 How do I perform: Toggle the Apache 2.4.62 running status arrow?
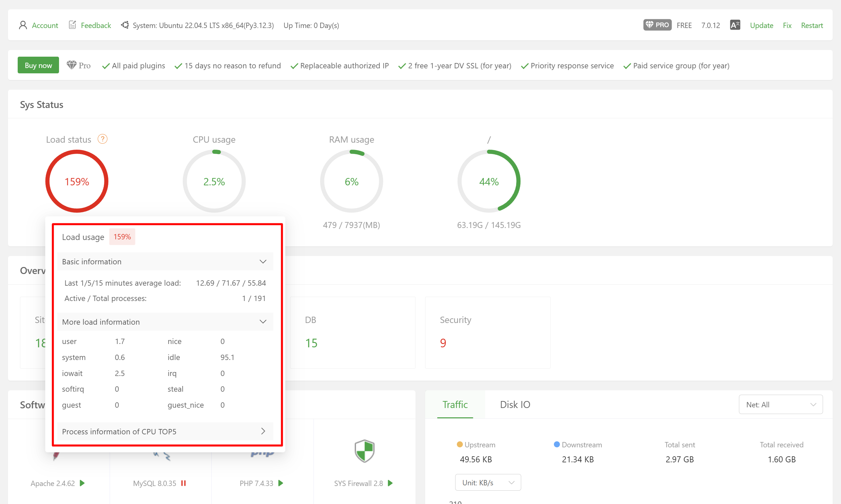[x=82, y=483]
